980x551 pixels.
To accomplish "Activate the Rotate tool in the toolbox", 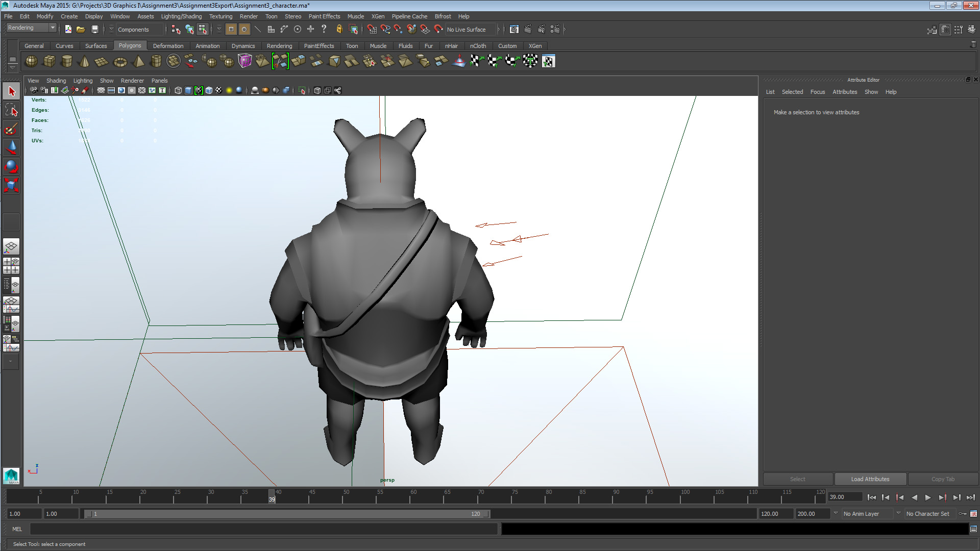I will pos(11,166).
